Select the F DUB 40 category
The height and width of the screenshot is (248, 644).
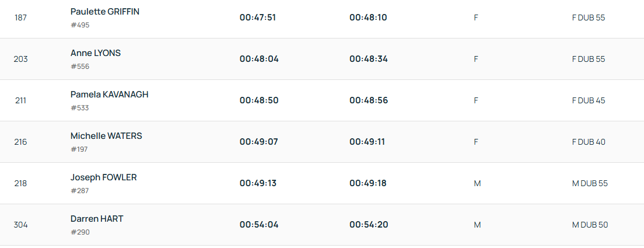(589, 142)
